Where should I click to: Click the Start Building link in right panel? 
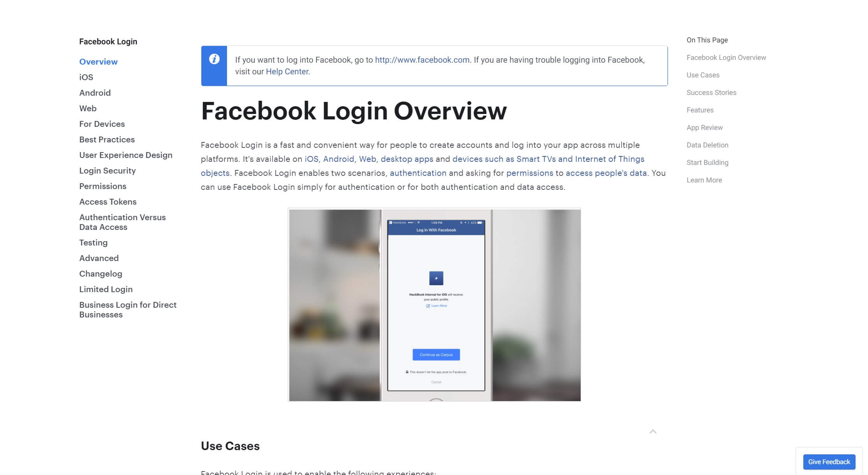click(x=708, y=163)
